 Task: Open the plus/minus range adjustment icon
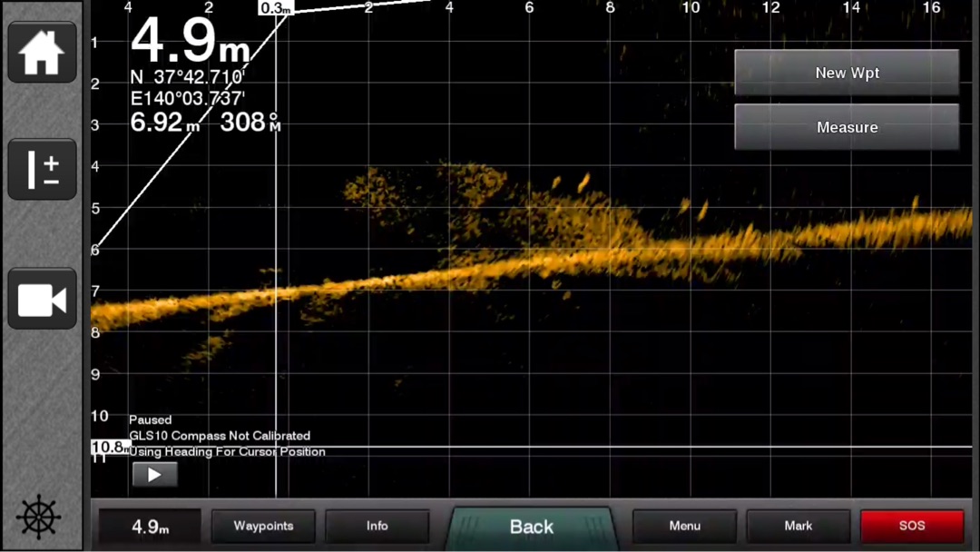42,170
